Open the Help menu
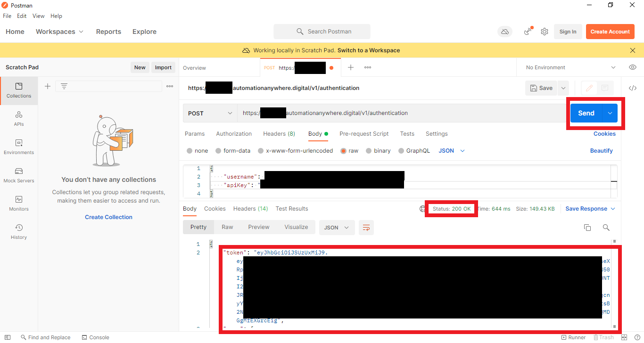The height and width of the screenshot is (343, 644). tap(56, 16)
